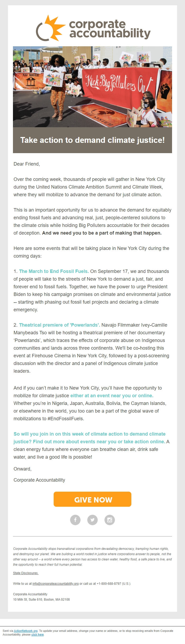Open the protest photo with the red banner
Viewport: 185px width, 644px height.
(x=92, y=87)
